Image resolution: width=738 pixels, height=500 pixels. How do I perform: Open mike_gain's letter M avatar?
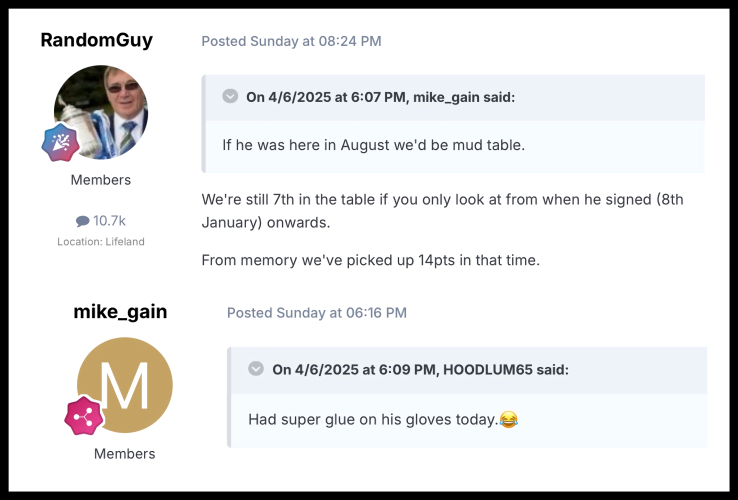(124, 386)
